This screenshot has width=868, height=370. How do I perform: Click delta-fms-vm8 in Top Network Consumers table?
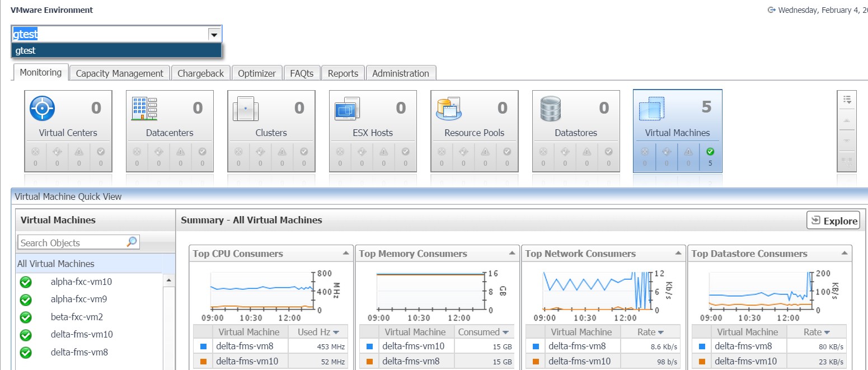tap(577, 346)
